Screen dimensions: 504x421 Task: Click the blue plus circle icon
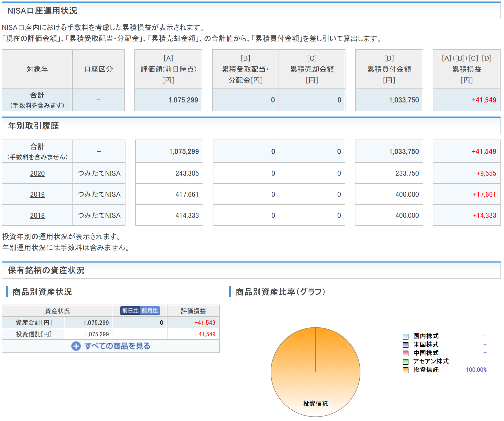click(76, 346)
